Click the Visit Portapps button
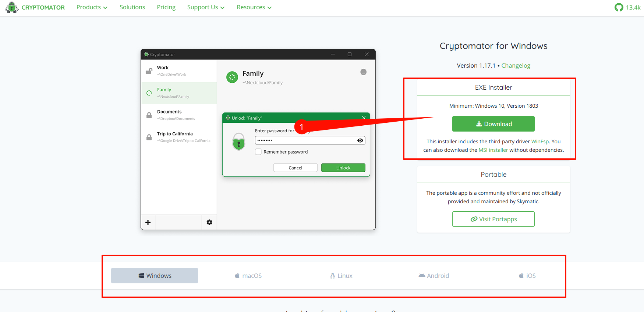The width and height of the screenshot is (644, 312). tap(493, 219)
